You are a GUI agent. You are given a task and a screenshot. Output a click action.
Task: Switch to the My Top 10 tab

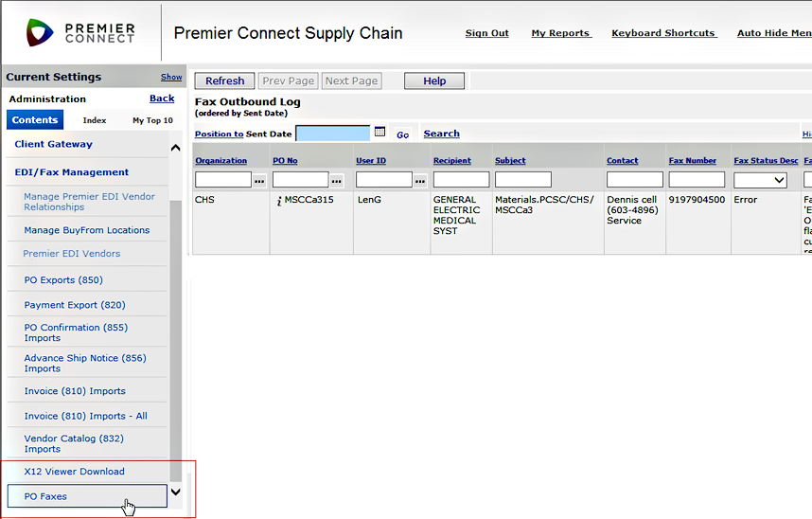coord(152,120)
